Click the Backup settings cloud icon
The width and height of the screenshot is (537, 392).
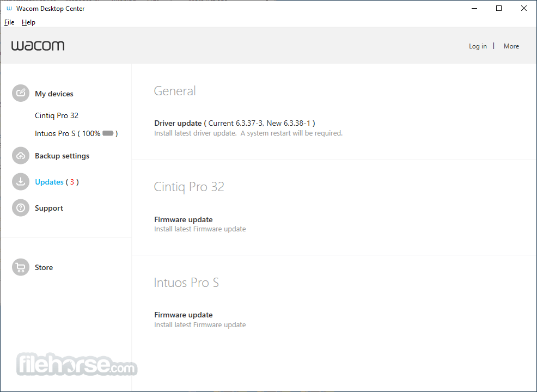21,155
